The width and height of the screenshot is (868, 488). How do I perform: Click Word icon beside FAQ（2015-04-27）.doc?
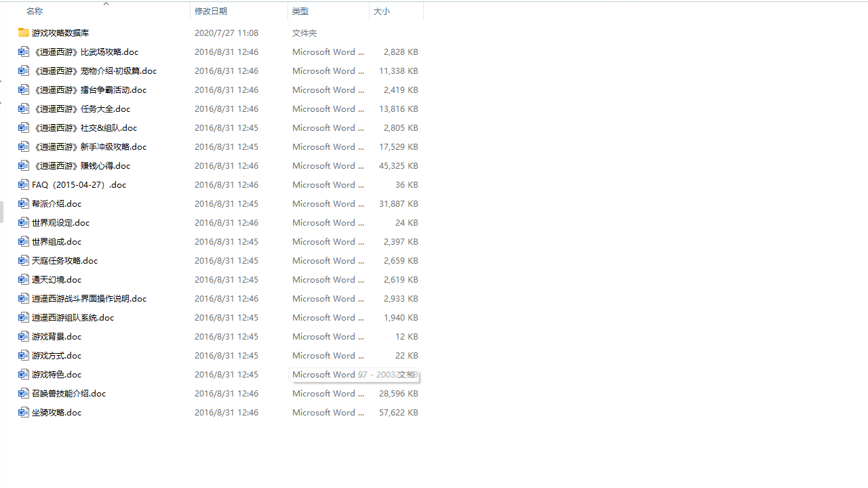click(x=24, y=184)
